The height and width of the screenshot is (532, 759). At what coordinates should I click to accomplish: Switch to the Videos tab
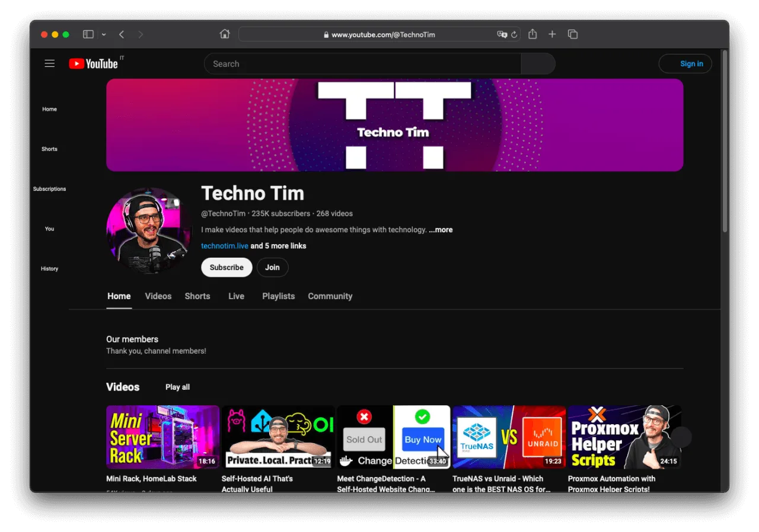tap(158, 296)
